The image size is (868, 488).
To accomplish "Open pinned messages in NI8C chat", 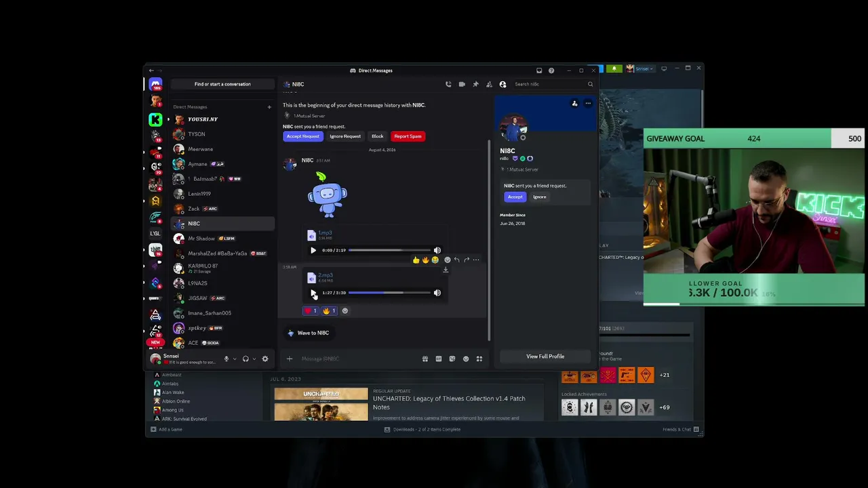I will 475,84.
